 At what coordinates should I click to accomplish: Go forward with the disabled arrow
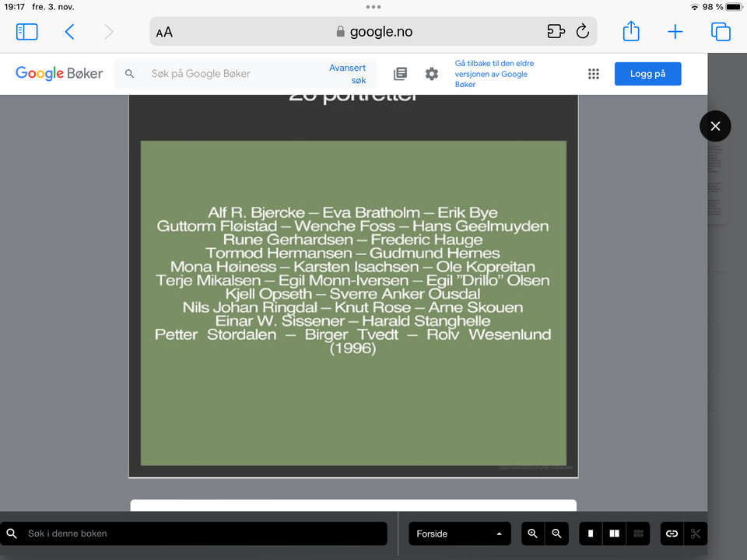tap(109, 32)
